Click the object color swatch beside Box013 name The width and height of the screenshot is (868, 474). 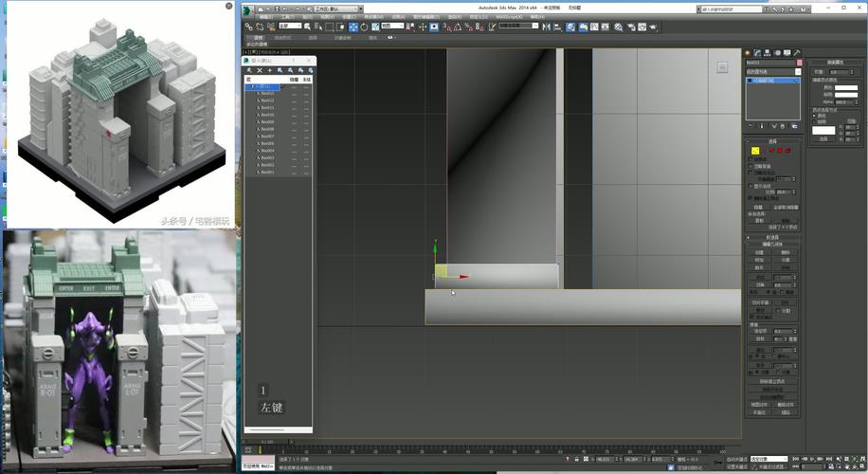800,63
